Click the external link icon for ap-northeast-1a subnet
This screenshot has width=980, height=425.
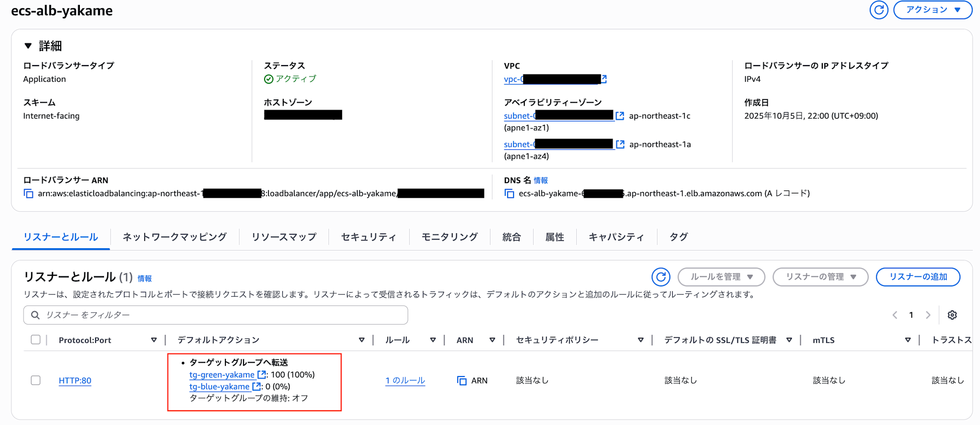click(620, 144)
